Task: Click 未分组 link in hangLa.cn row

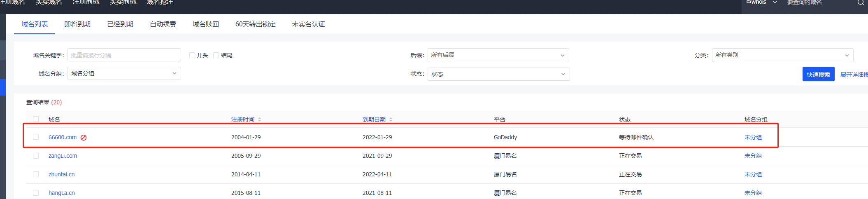Action: 753,193
